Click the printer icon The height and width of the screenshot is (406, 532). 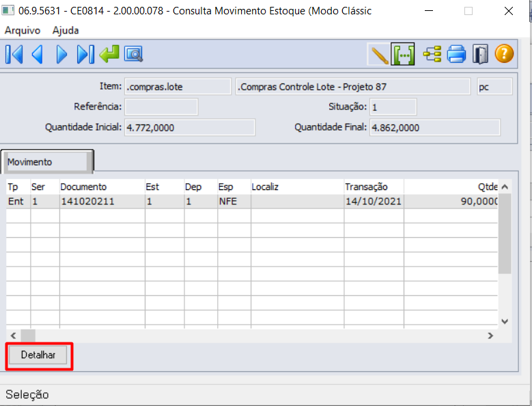[x=456, y=54]
